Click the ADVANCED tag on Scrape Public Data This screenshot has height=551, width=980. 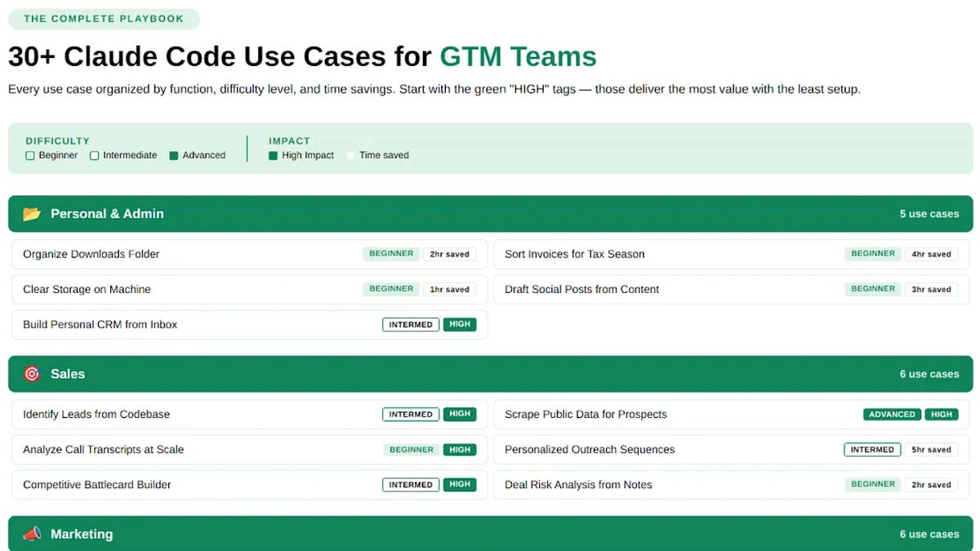tap(891, 414)
